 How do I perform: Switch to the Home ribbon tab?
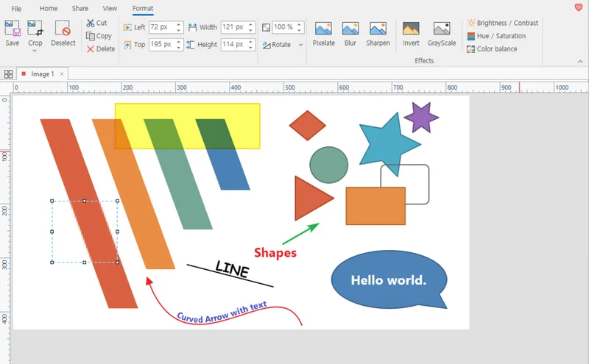tap(49, 9)
